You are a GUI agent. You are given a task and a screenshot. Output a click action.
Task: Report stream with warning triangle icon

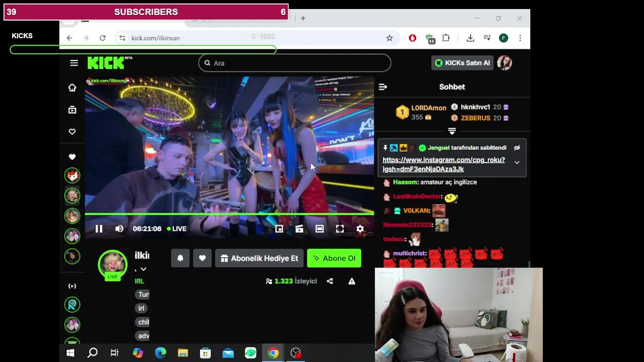352,281
